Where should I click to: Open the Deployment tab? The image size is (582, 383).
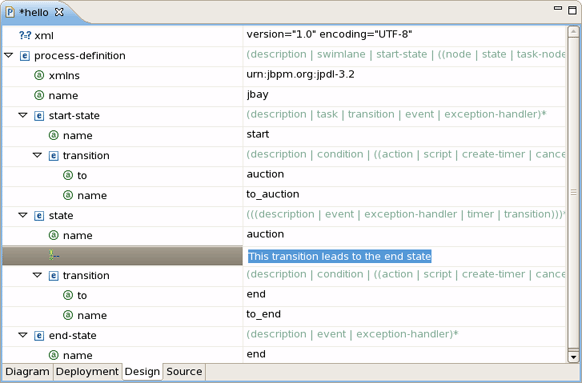tap(87, 371)
